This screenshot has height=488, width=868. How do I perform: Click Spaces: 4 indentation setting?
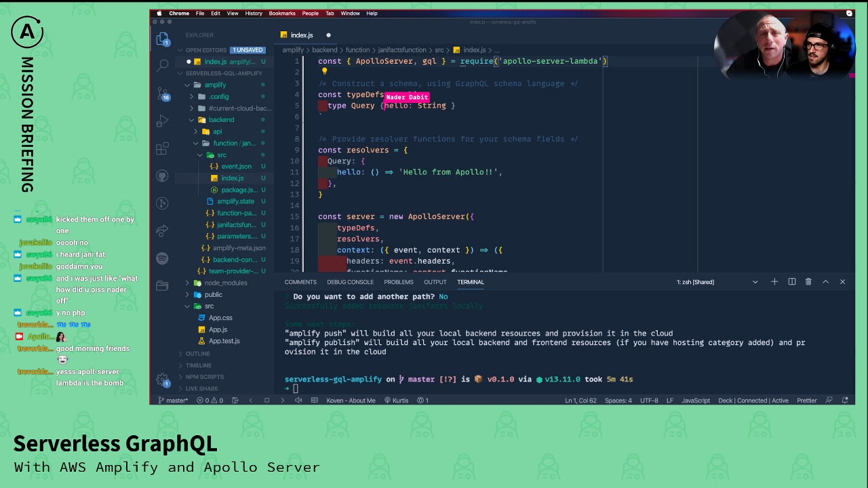[618, 401]
